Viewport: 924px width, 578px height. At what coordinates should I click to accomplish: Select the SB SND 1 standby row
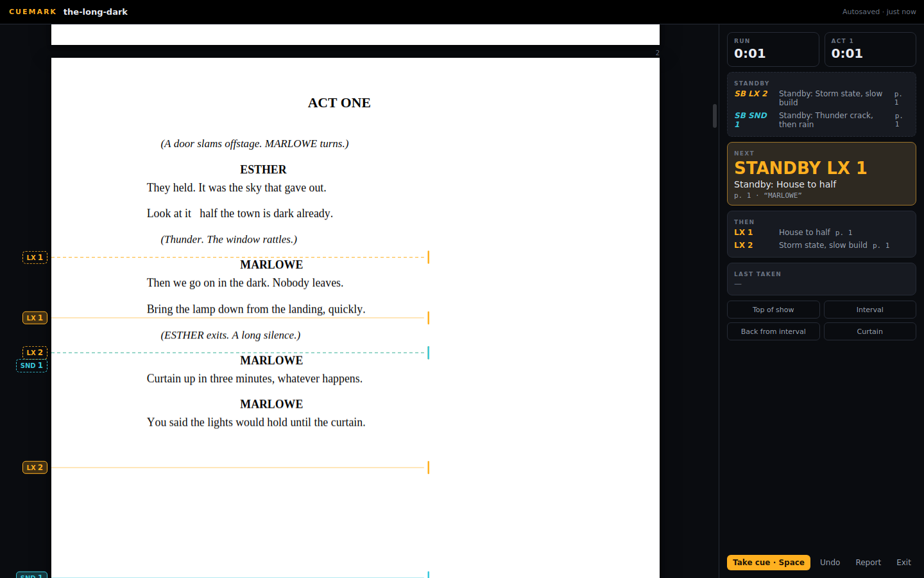821,120
